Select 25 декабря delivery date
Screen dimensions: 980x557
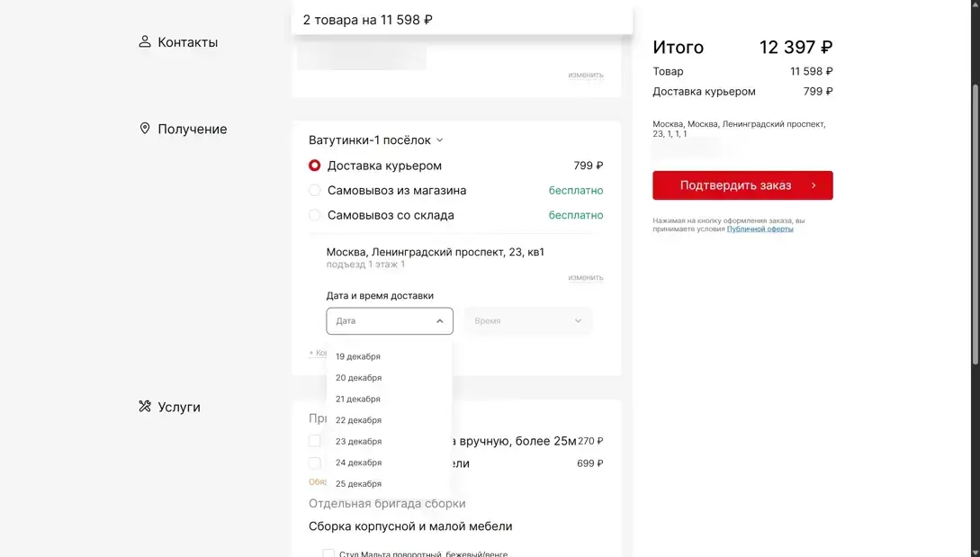(358, 484)
